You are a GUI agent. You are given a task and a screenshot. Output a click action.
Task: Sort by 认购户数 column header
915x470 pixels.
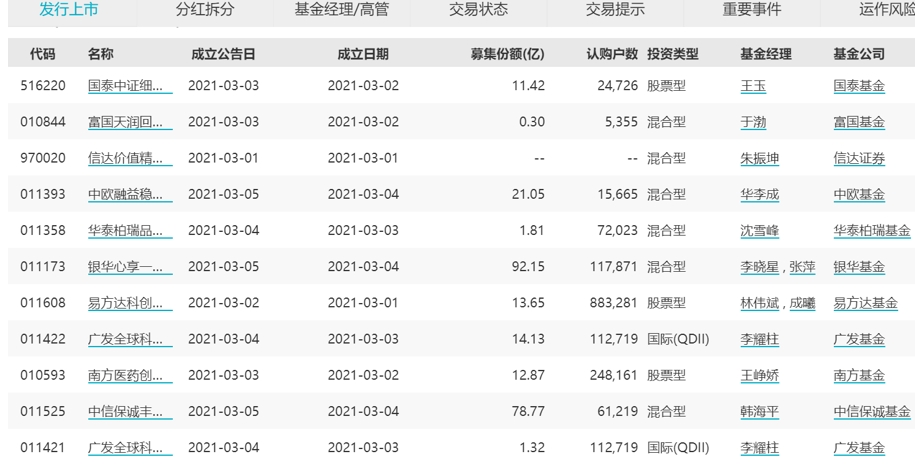point(612,54)
